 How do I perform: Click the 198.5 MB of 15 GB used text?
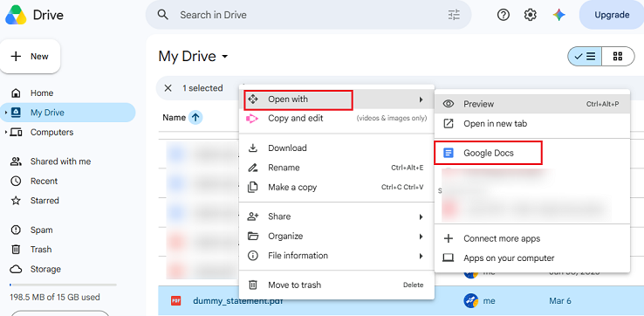pos(55,297)
